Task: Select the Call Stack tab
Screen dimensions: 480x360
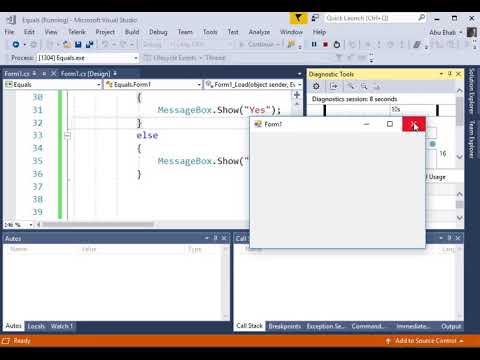Action: click(x=250, y=326)
